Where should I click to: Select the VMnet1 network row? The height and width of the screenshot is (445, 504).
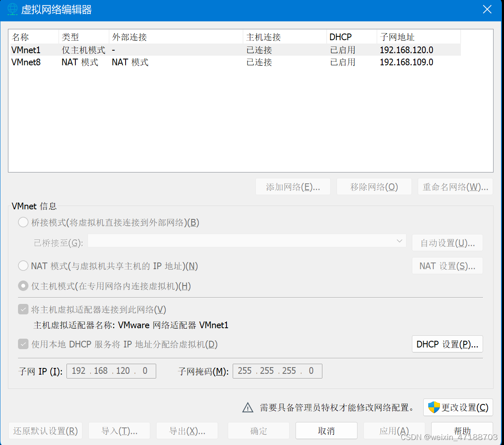pyautogui.click(x=235, y=50)
